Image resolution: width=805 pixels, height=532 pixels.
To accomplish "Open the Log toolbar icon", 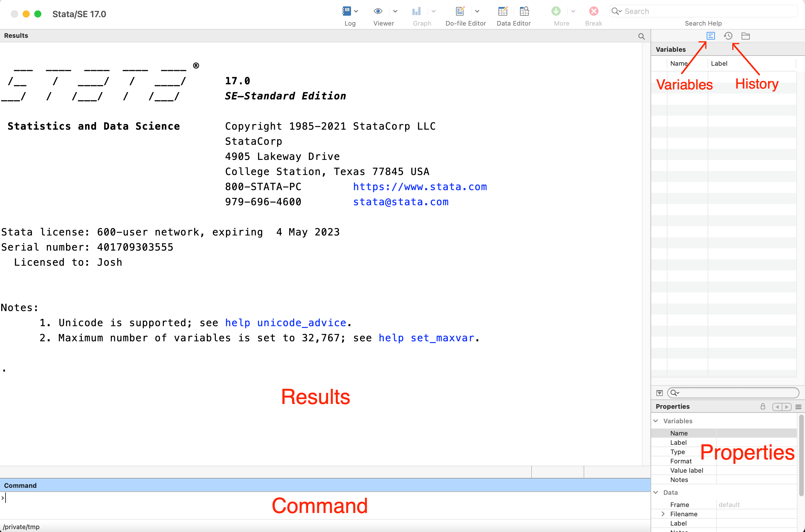I will tap(346, 11).
